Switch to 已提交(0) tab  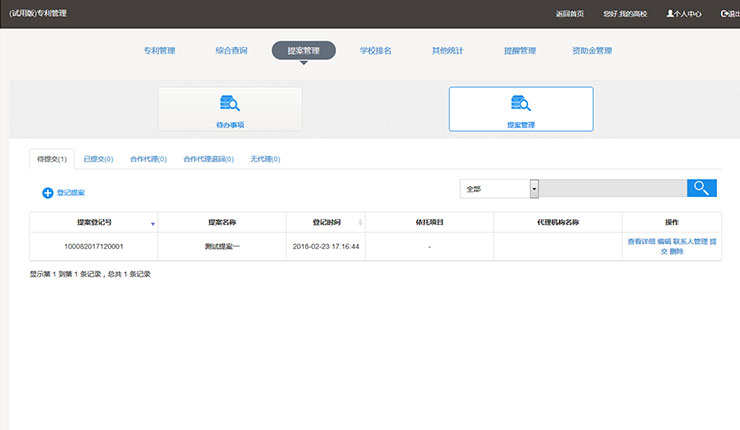pos(98,159)
